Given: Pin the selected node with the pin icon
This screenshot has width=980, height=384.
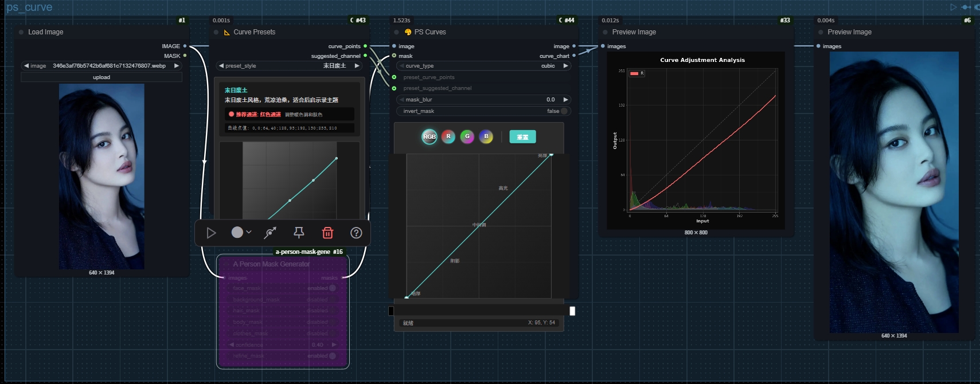Looking at the screenshot, I should coord(299,232).
